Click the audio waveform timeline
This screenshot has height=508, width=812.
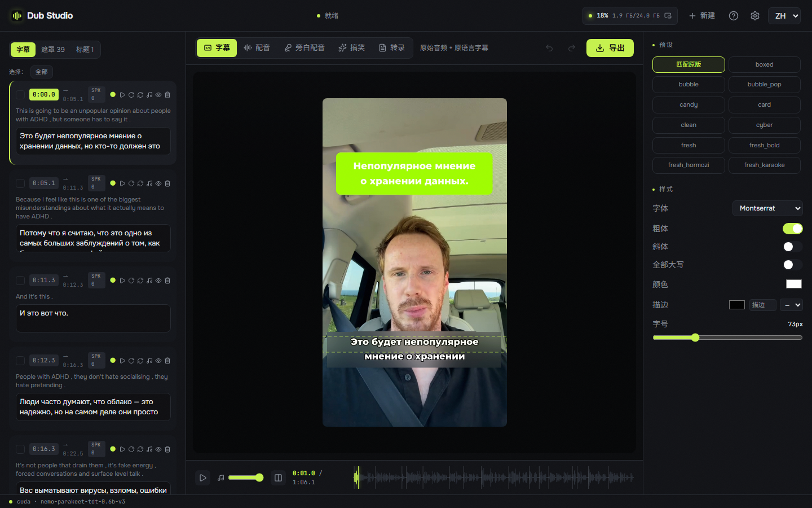tap(494, 478)
